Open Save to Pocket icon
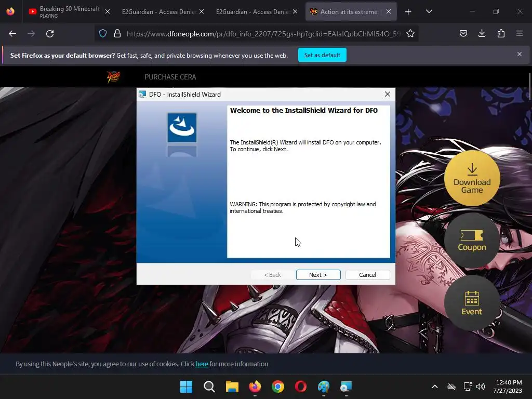532x399 pixels. (x=463, y=33)
